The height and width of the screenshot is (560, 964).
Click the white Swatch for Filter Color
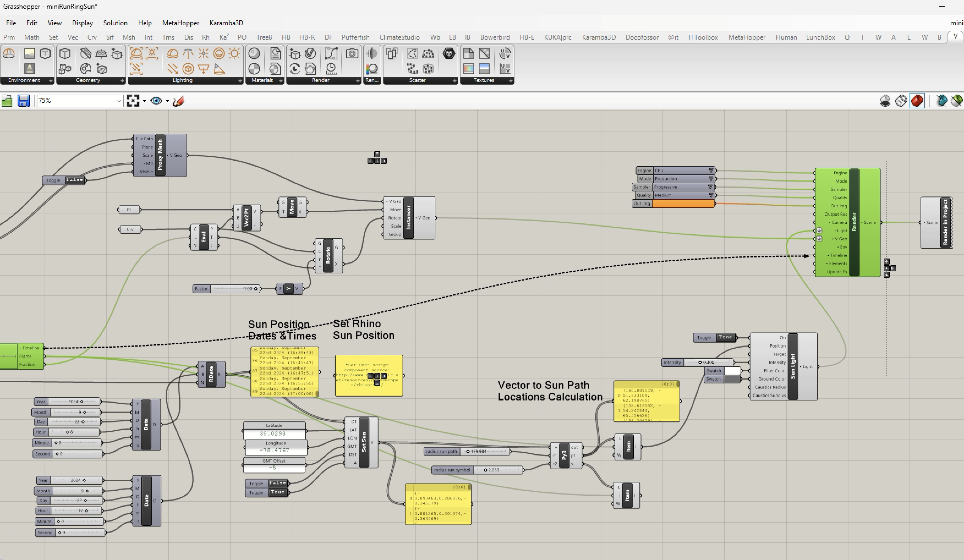[x=732, y=371]
